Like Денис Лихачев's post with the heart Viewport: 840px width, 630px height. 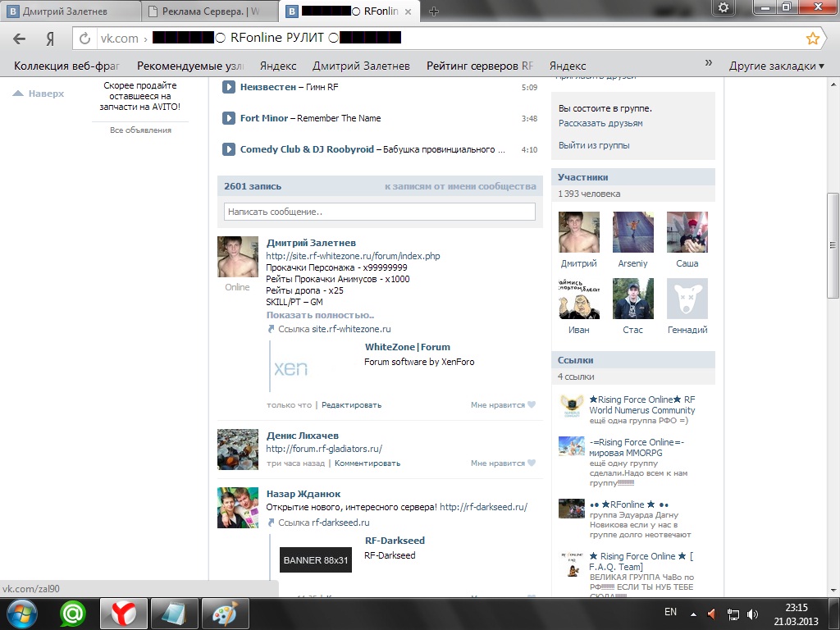coord(532,463)
